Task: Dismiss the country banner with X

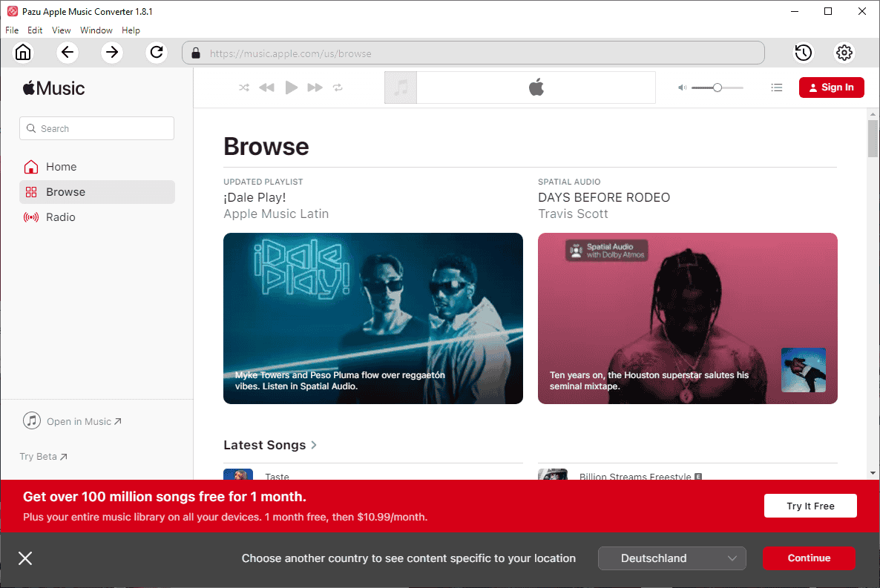Action: 25,558
